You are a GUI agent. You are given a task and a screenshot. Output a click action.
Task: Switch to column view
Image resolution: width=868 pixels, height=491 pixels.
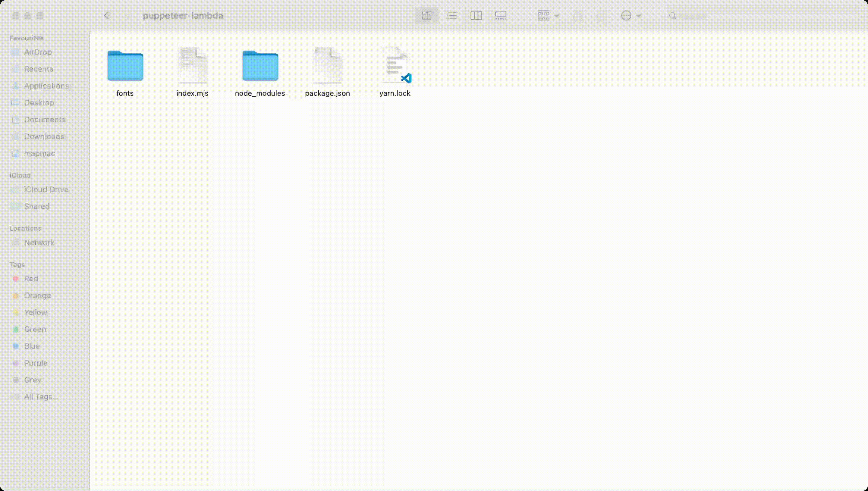tap(476, 15)
